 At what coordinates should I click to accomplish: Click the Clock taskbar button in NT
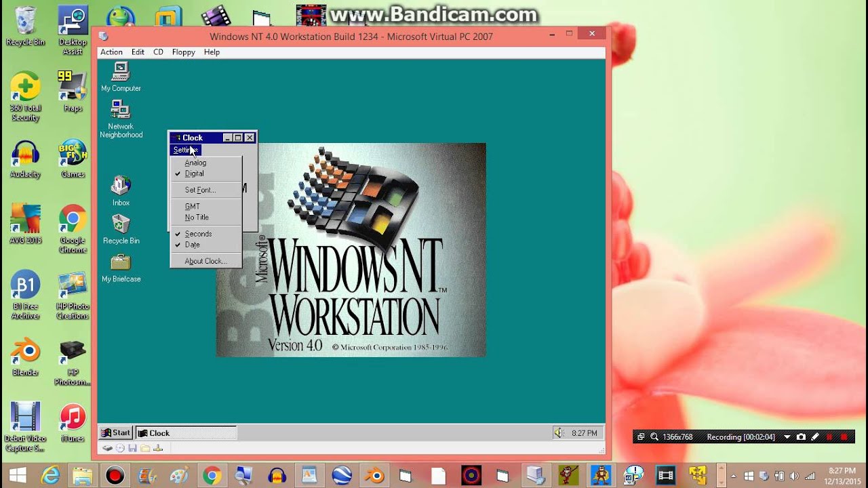point(186,432)
